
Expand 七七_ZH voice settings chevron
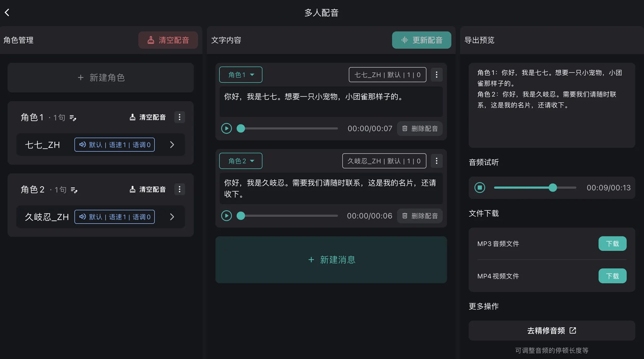[x=172, y=145]
